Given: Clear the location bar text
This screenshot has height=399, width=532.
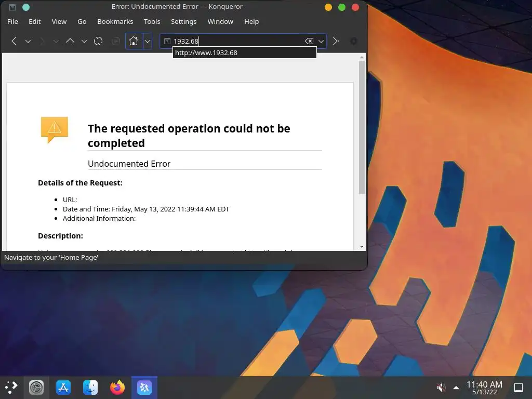Looking at the screenshot, I should (x=309, y=41).
